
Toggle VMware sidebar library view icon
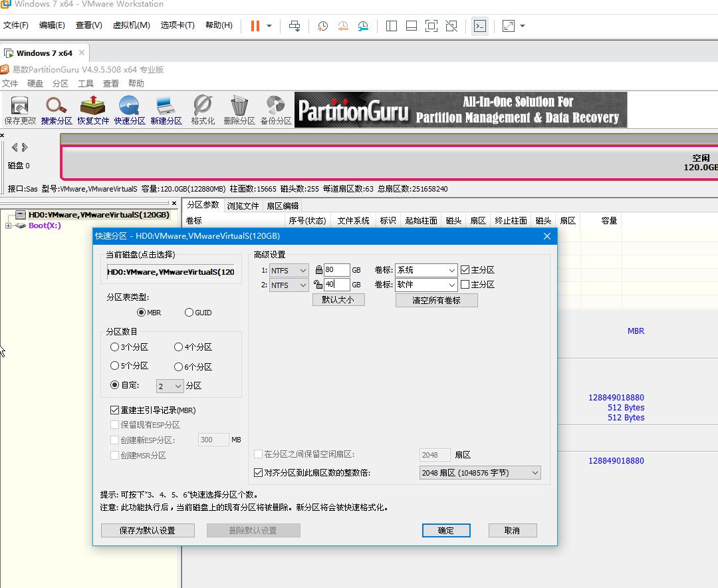392,26
